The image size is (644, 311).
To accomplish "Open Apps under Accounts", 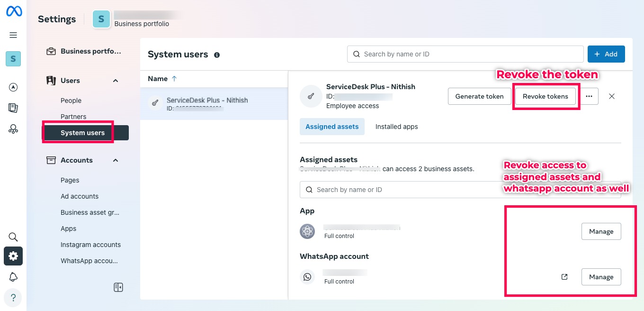I will [68, 229].
